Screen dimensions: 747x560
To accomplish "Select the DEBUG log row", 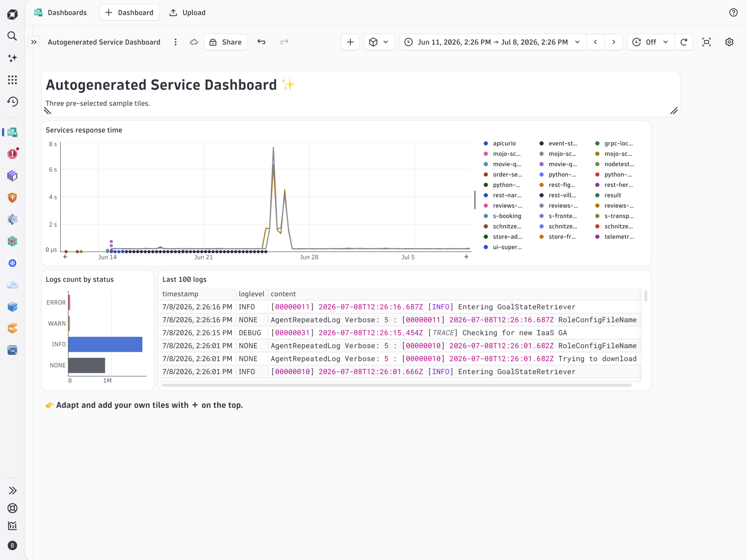I will coord(400,333).
